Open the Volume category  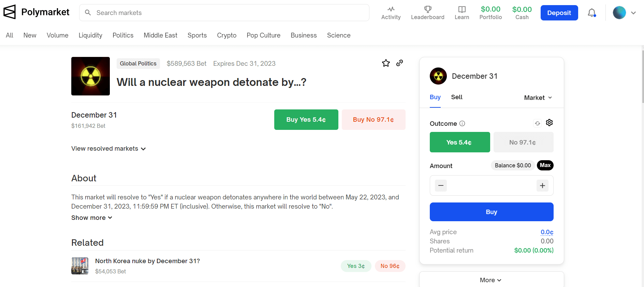pyautogui.click(x=58, y=35)
